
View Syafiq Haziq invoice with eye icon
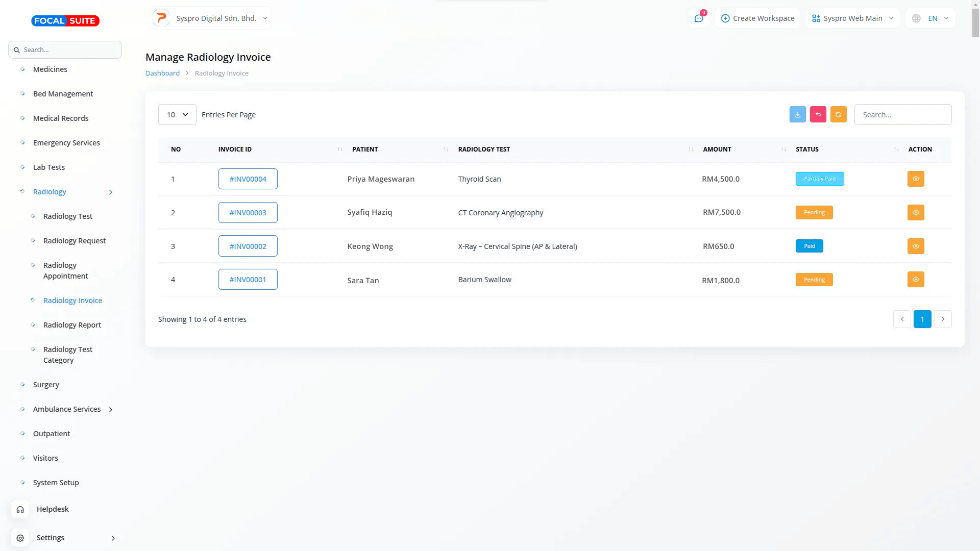point(916,213)
